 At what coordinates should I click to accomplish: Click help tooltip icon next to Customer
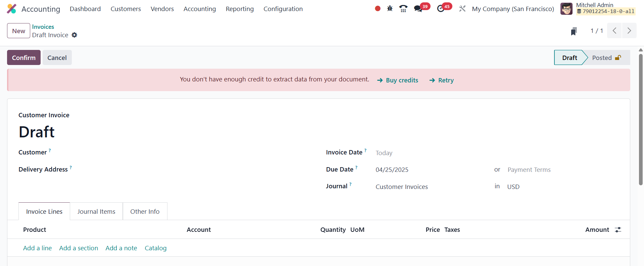click(50, 150)
